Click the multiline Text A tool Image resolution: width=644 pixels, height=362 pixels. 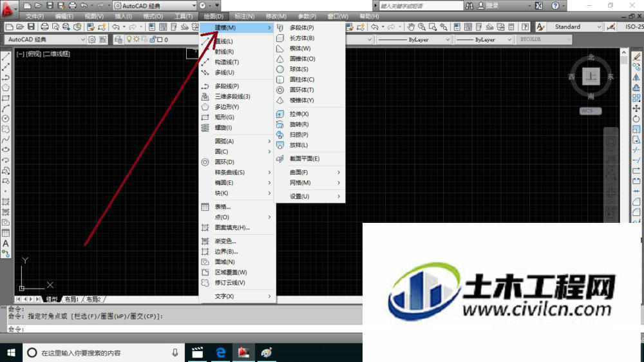6,243
